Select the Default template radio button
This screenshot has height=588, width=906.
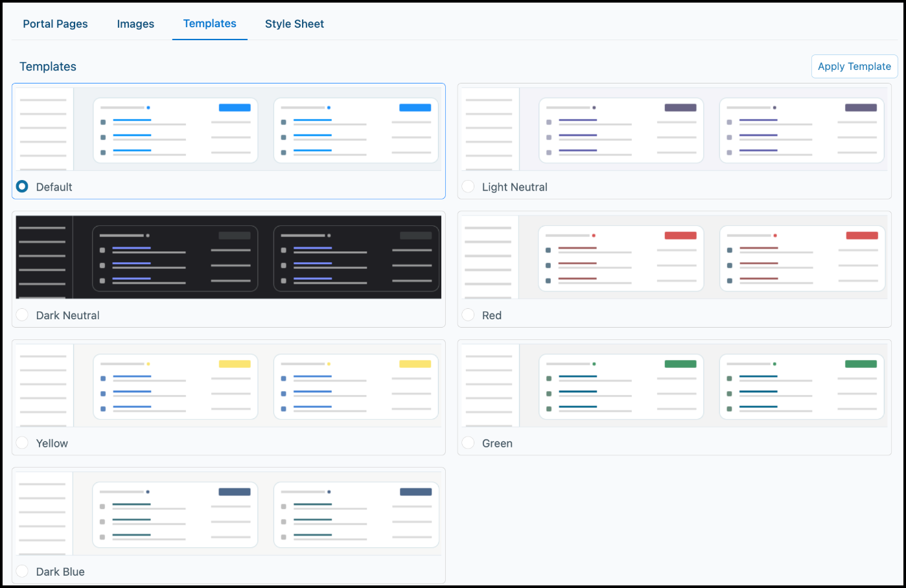click(x=22, y=187)
